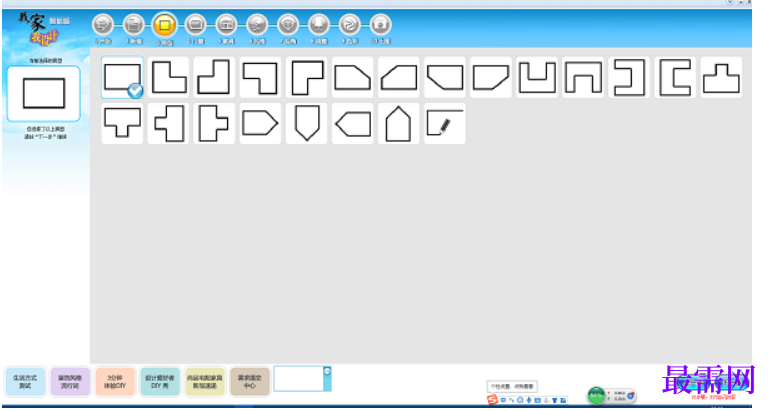Choose the room shape with top-left notch

(x=214, y=77)
